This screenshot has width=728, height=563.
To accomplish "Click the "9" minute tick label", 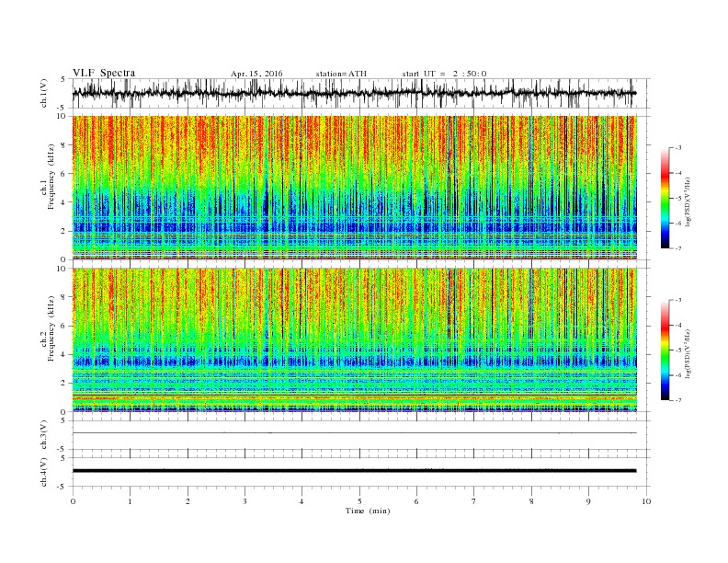I will point(588,501).
